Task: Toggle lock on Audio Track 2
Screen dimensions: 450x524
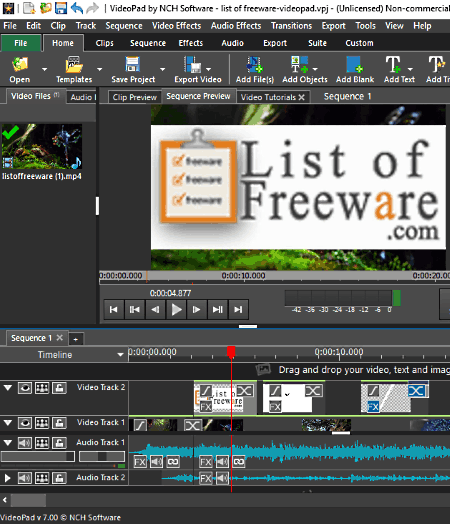Action: pyautogui.click(x=59, y=478)
